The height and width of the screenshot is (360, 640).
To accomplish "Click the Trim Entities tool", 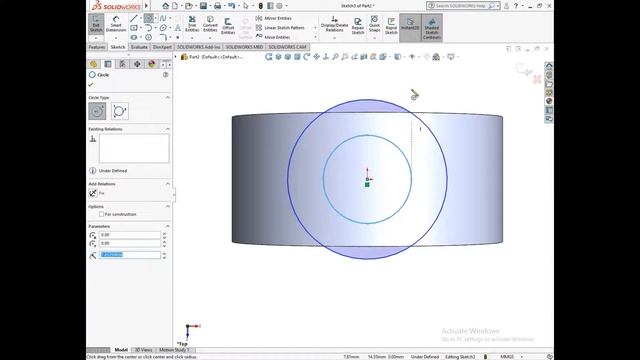I will pyautogui.click(x=192, y=24).
